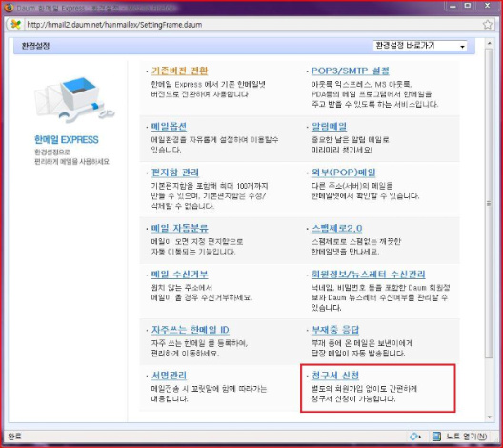503x448 pixels.
Task: Open the 스팸제로2.0 link
Action: click(x=337, y=228)
